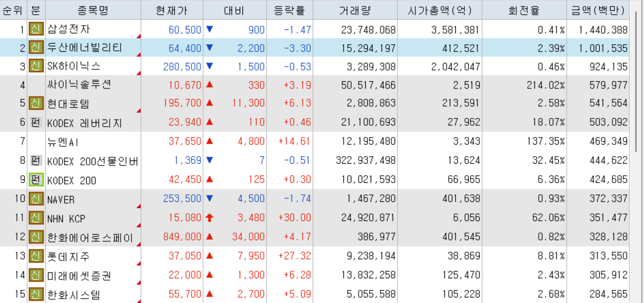
Task: Select the 현대로템 stock name
Action: click(69, 103)
